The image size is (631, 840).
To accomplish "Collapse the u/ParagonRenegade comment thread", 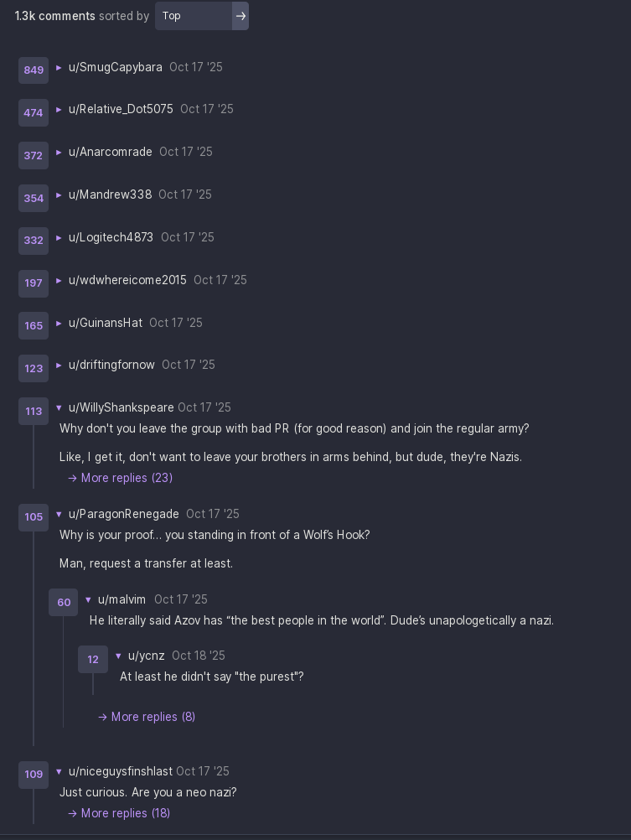I will [59, 515].
